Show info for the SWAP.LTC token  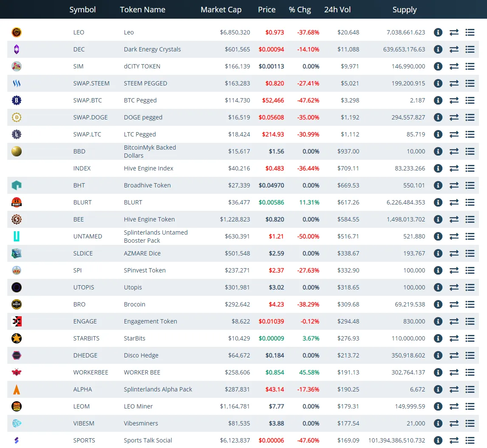point(438,134)
